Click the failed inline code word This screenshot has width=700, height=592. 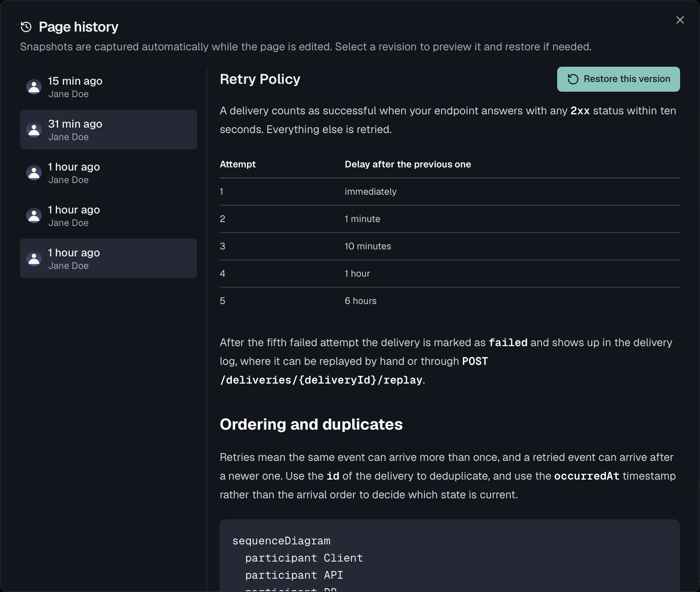508,343
